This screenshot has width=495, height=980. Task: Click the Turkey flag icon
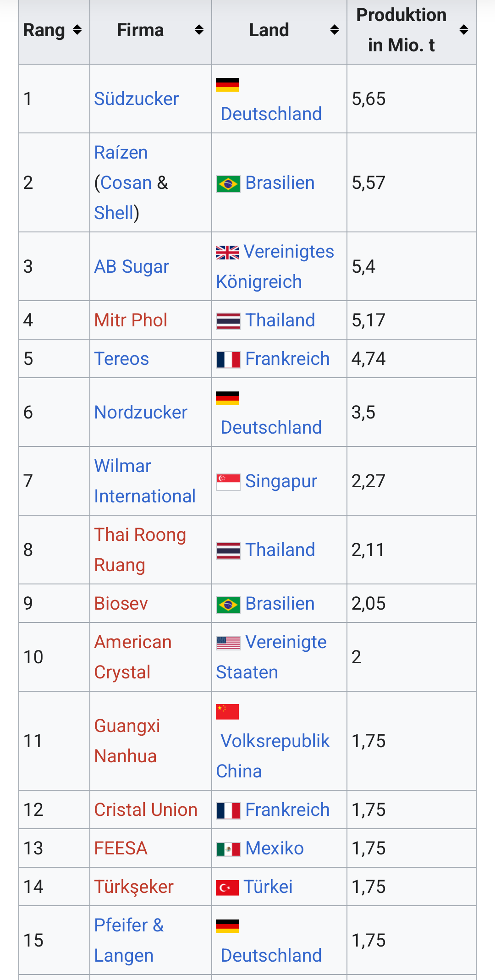click(227, 888)
